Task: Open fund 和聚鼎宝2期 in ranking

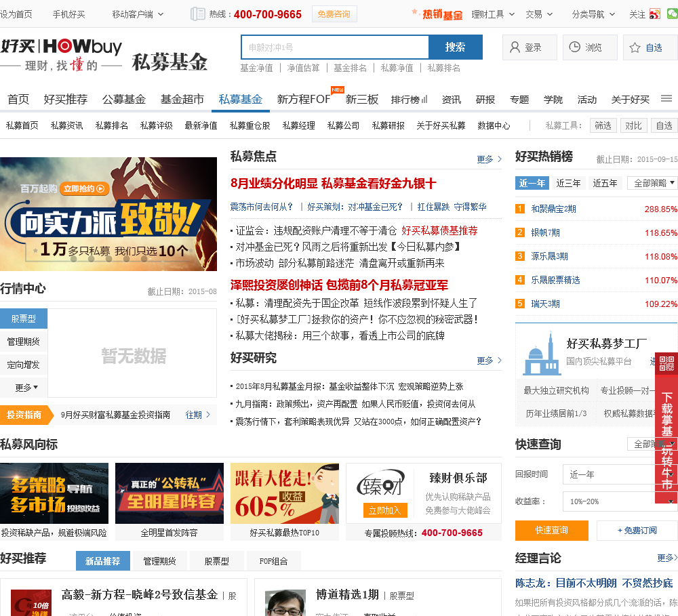Action: (553, 209)
